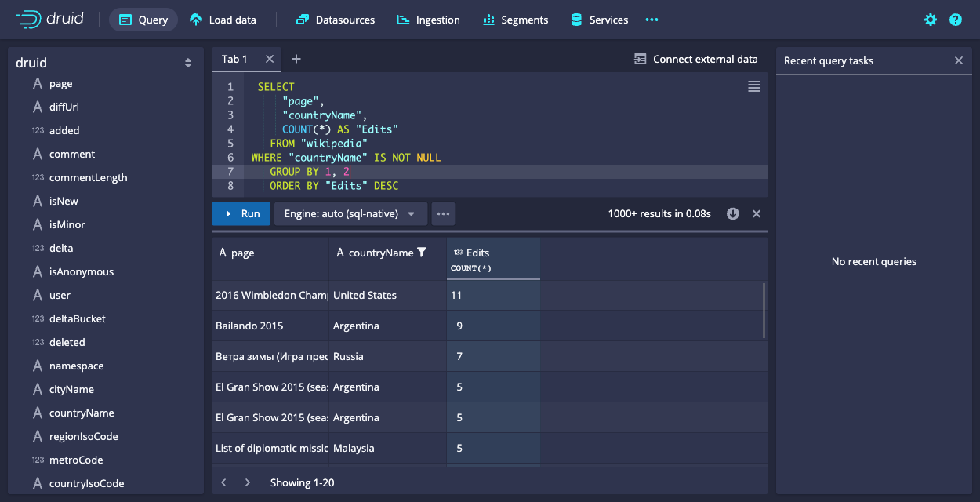Click the Run button to execute query
980x502 pixels.
pos(241,213)
